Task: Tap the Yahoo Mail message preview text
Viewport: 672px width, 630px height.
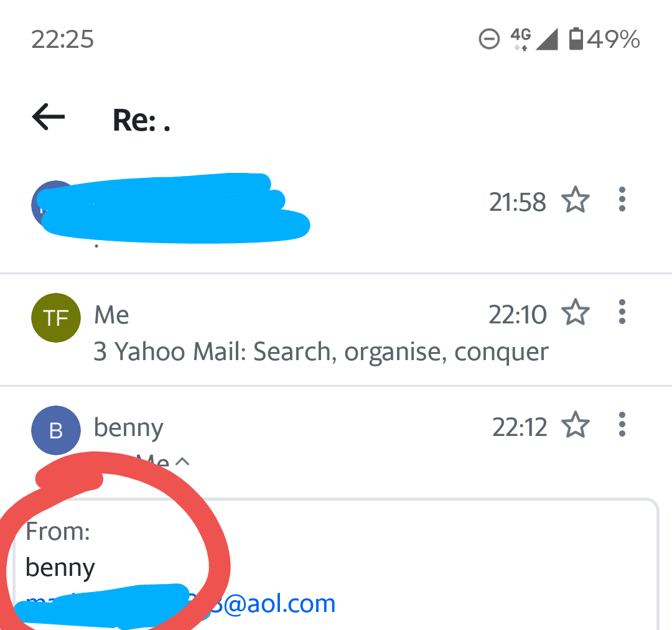Action: click(321, 352)
